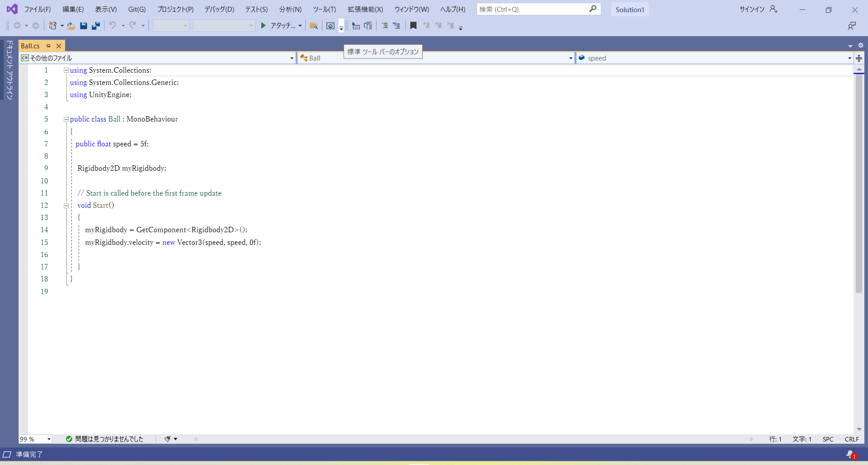Click サインイン to sign in
This screenshot has width=868, height=465.
tap(752, 9)
